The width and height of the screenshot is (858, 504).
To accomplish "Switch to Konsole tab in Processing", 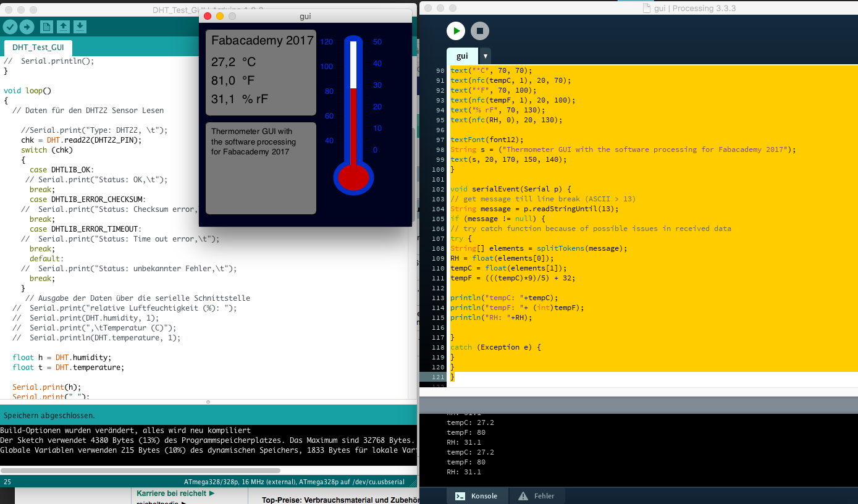I will [x=477, y=496].
